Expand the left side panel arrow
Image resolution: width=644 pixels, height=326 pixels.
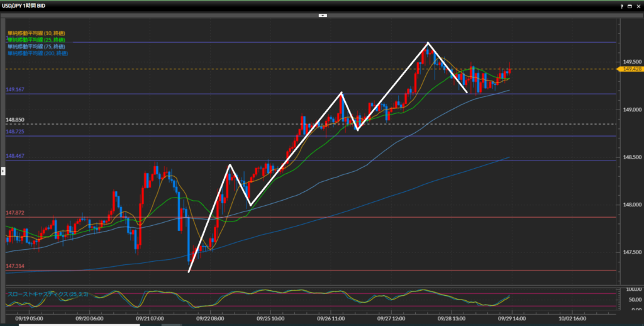2,171
